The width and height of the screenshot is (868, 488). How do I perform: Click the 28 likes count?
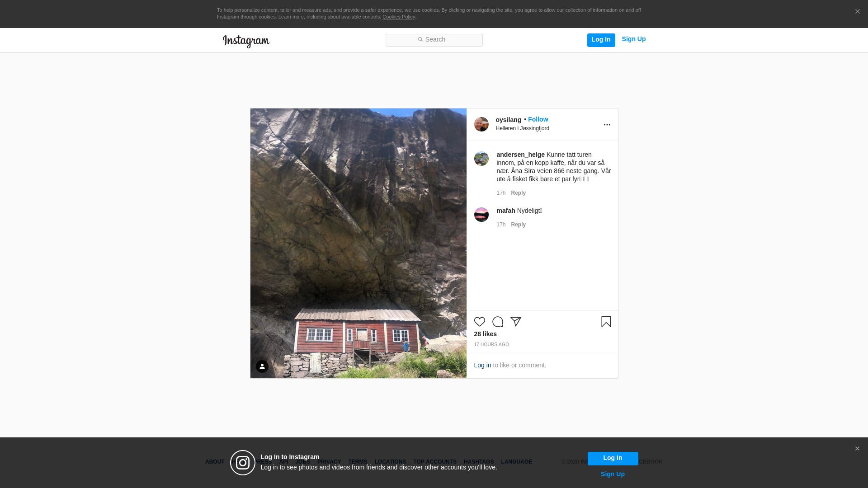click(485, 334)
